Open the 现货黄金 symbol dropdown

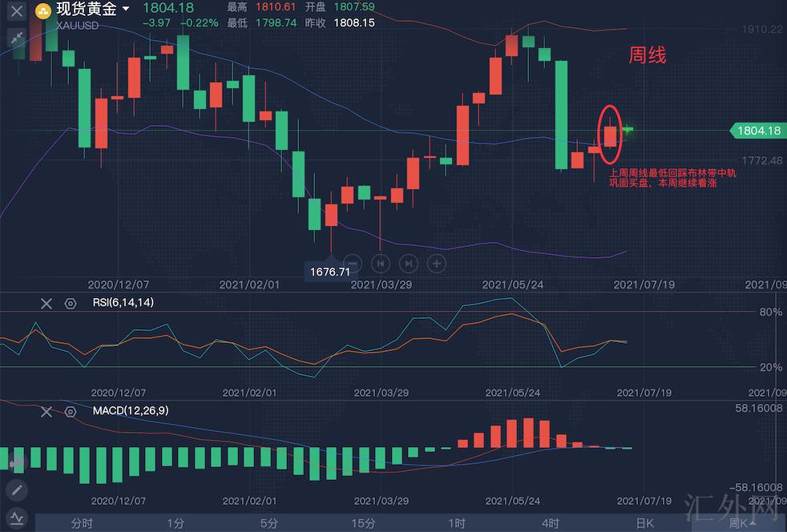126,10
